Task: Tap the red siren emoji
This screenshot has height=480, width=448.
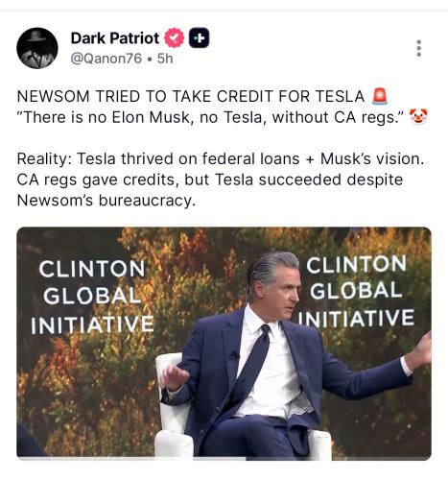Action: point(380,96)
